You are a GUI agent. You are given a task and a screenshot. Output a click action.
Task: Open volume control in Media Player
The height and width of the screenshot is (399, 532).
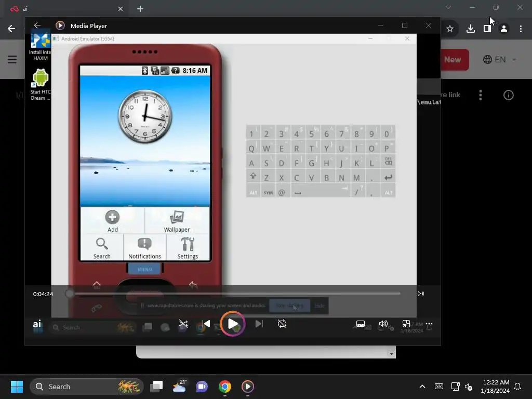click(383, 324)
